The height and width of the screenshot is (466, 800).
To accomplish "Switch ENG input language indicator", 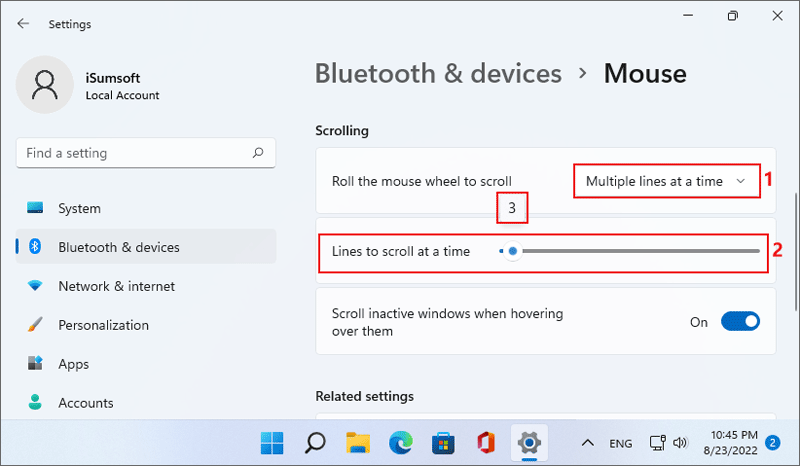I will (x=620, y=443).
